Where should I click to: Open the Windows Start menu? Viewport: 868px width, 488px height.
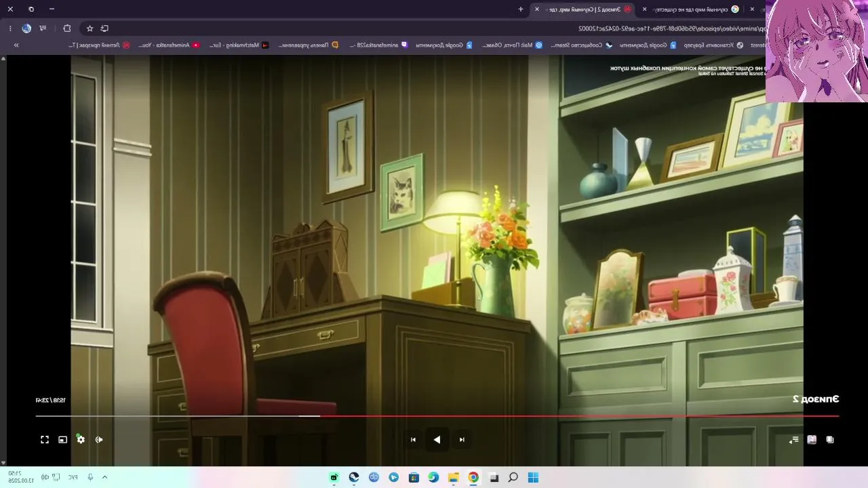(533, 478)
